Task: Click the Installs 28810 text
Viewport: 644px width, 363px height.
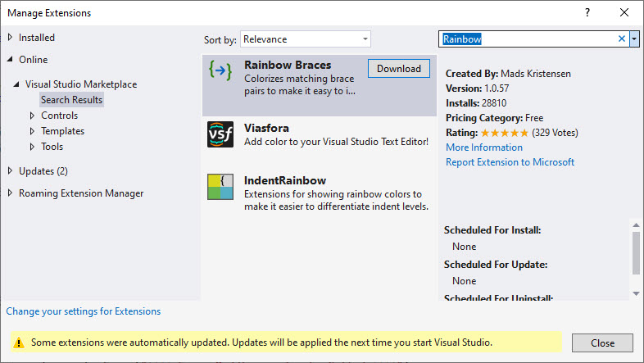Action: [476, 103]
